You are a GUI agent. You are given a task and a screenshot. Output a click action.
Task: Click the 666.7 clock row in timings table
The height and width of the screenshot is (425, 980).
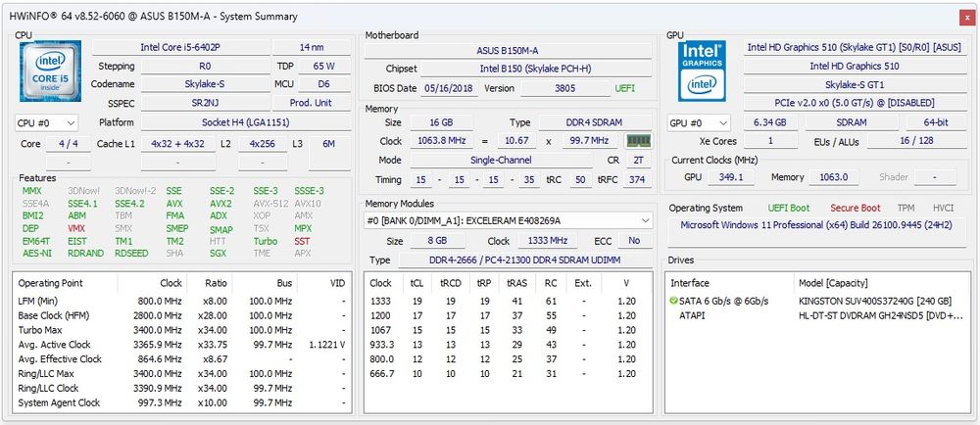(x=508, y=374)
